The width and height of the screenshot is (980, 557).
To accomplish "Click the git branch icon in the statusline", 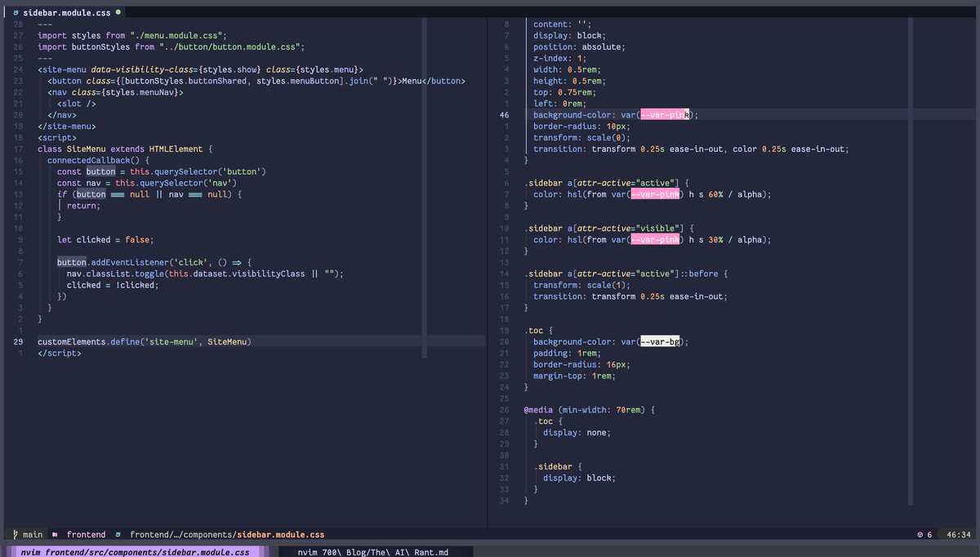I will point(14,534).
